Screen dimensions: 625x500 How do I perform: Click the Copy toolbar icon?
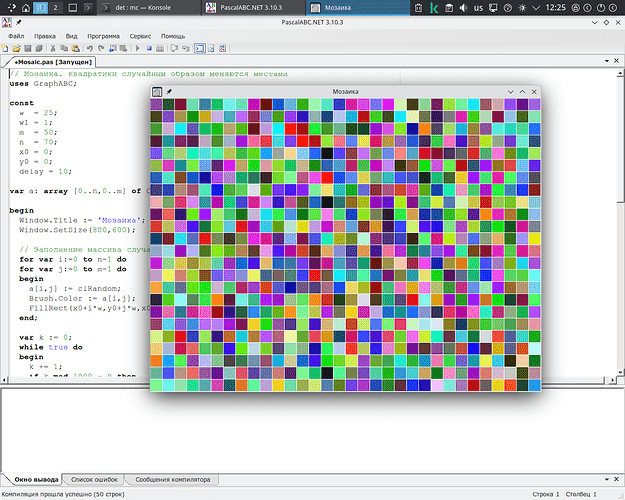point(64,49)
